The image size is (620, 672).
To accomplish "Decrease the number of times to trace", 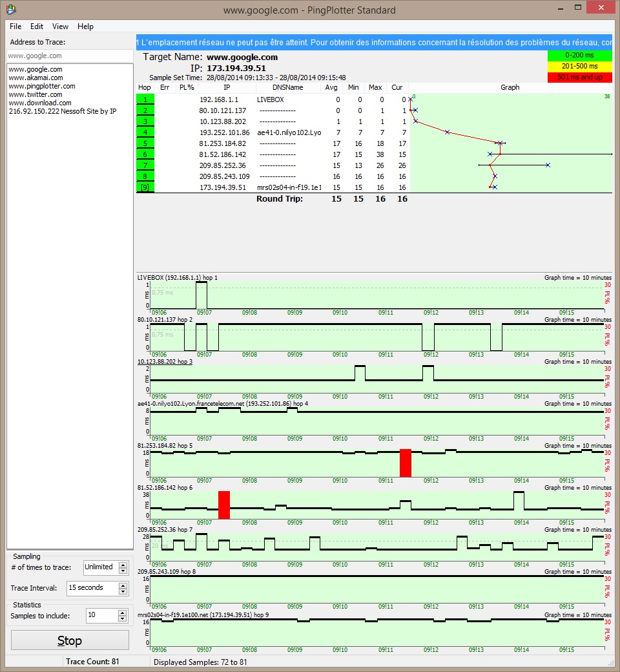I will pos(123,571).
